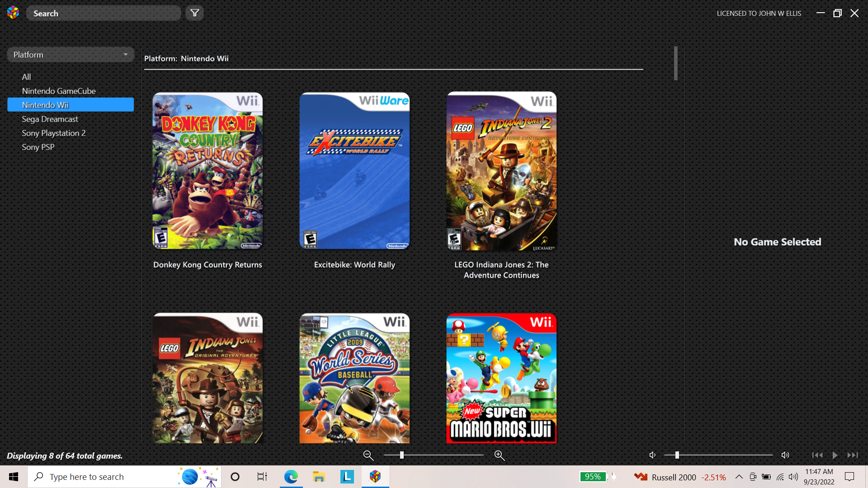Restore down the LaunchBox window

pyautogui.click(x=837, y=13)
